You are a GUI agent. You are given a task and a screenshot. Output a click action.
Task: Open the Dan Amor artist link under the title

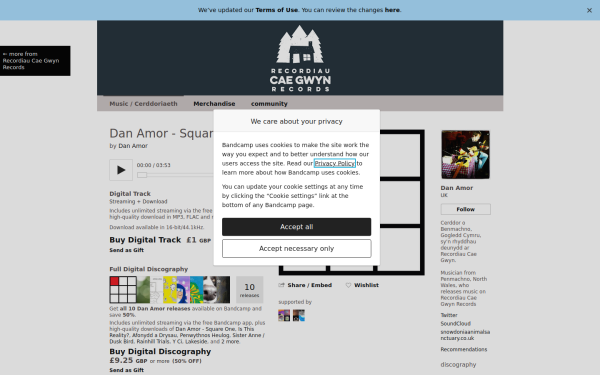point(133,146)
